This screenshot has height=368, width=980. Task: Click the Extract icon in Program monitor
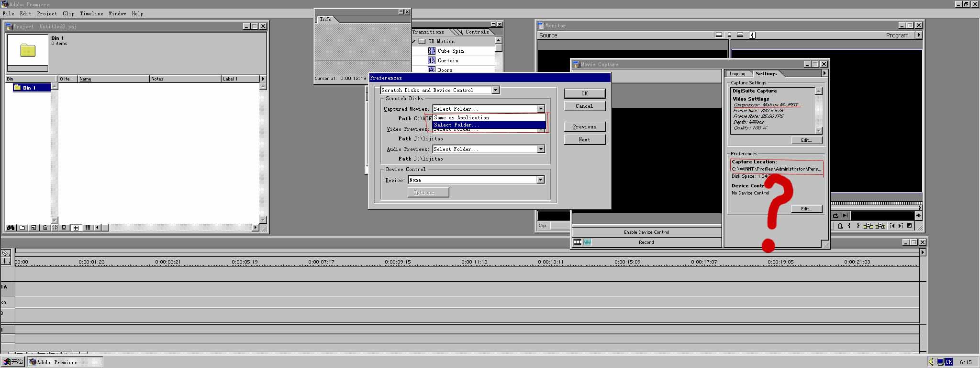pyautogui.click(x=880, y=226)
